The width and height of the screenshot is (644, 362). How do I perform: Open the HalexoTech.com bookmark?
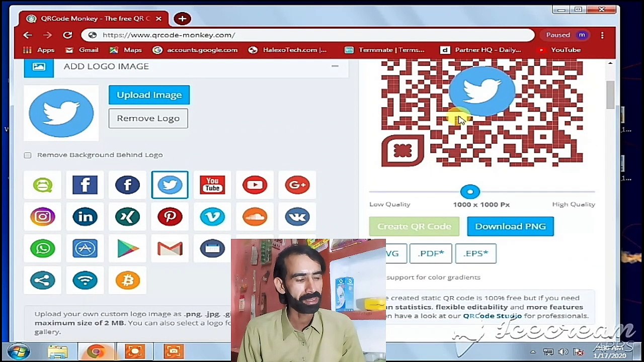pyautogui.click(x=288, y=50)
